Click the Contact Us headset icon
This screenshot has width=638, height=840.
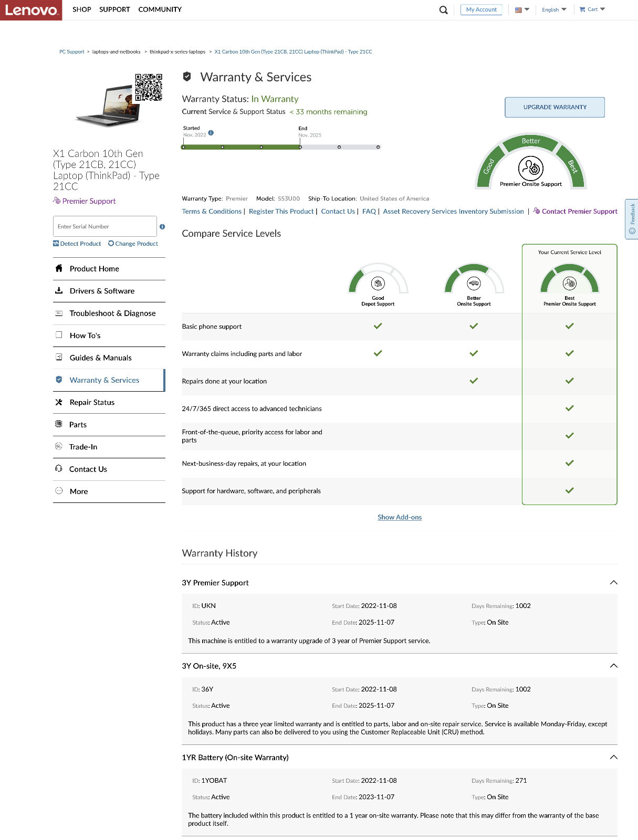pyautogui.click(x=59, y=469)
